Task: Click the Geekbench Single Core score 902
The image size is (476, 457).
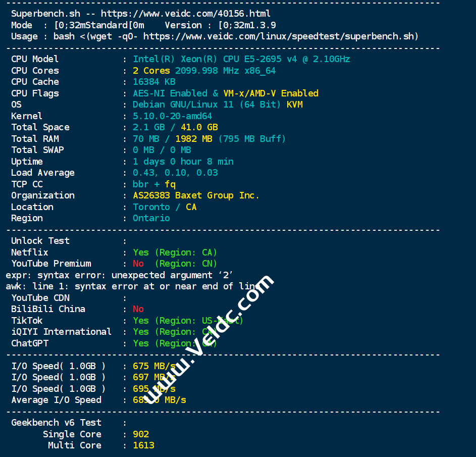Action: coord(141,435)
